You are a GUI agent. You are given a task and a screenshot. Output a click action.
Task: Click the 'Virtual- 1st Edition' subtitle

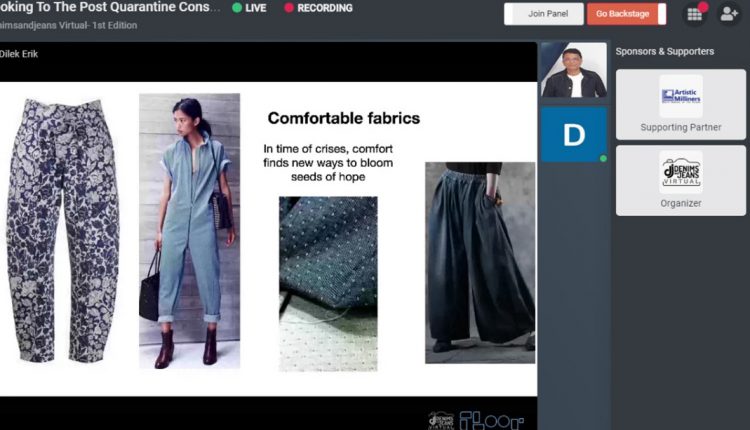(98, 25)
